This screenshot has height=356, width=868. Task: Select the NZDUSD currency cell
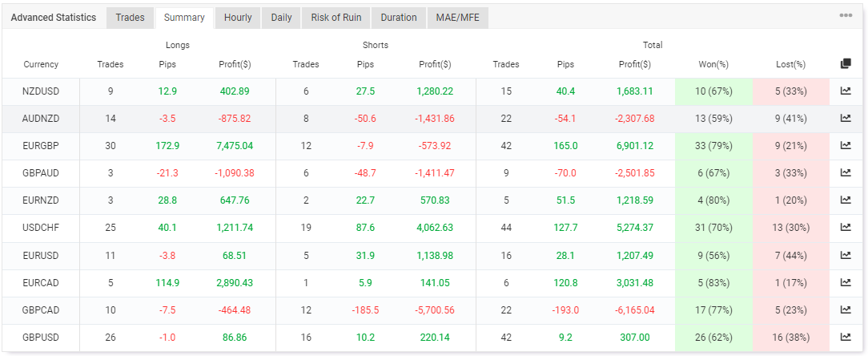point(41,91)
